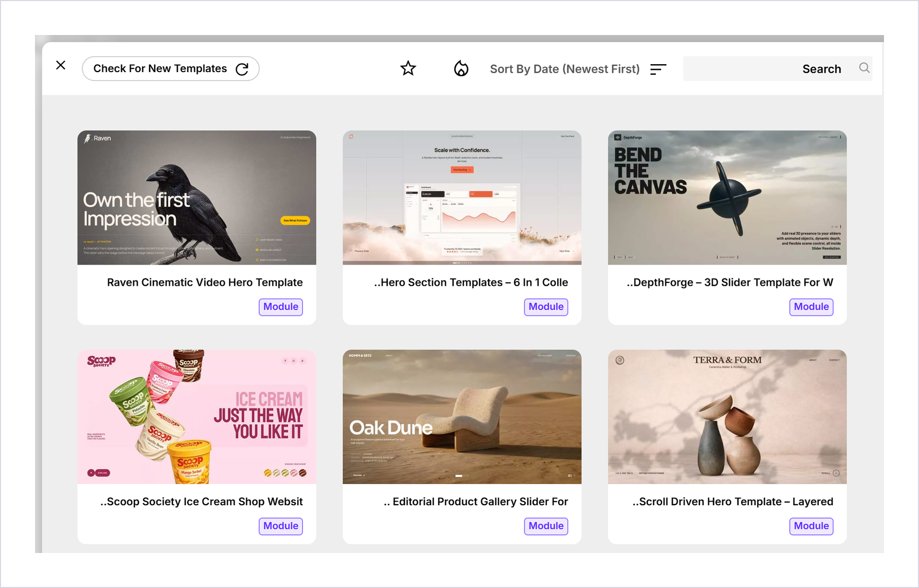Click Scoop Society Ice Cream Shop title
The width and height of the screenshot is (919, 588).
(202, 502)
